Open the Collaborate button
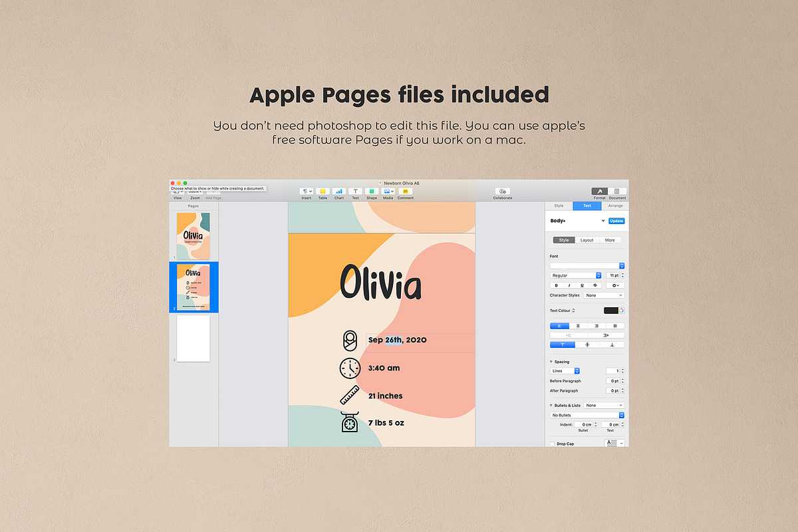 click(503, 191)
